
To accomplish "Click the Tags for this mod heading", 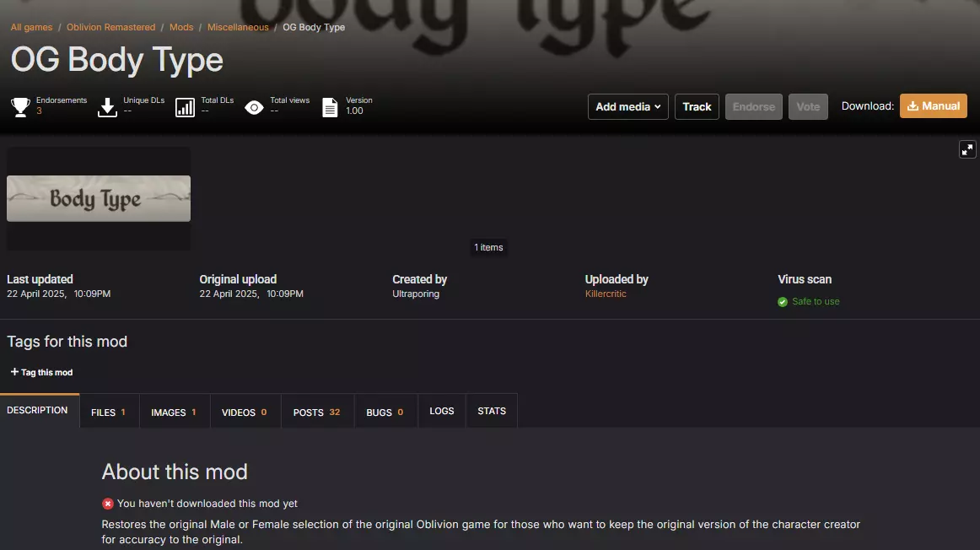I will tap(67, 342).
